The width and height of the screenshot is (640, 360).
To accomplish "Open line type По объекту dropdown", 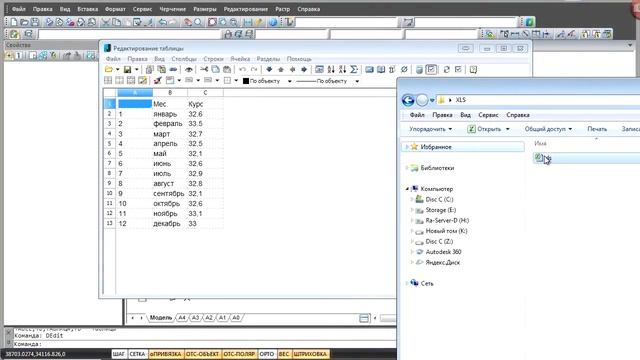I will (357, 81).
